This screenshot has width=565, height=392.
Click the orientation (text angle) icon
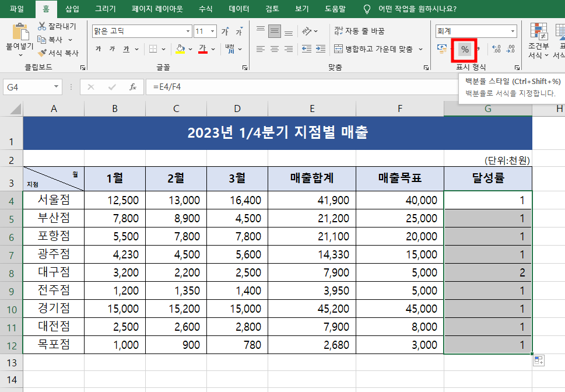point(306,32)
